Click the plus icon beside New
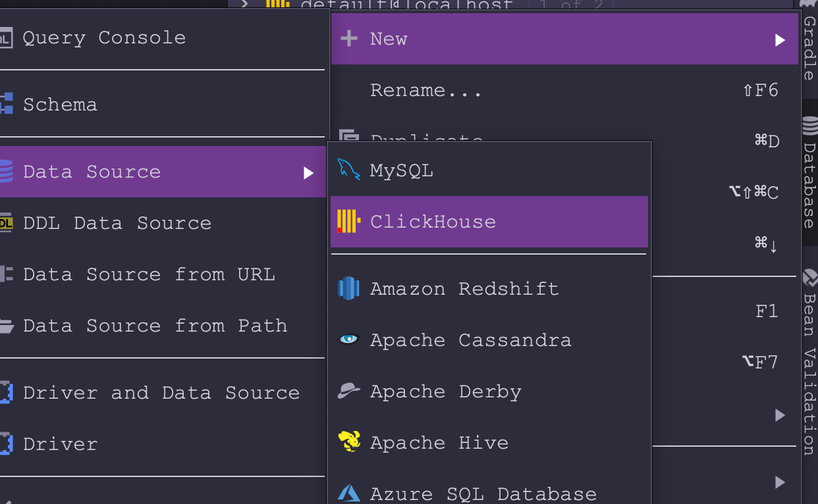Image resolution: width=818 pixels, height=504 pixels. [x=348, y=39]
